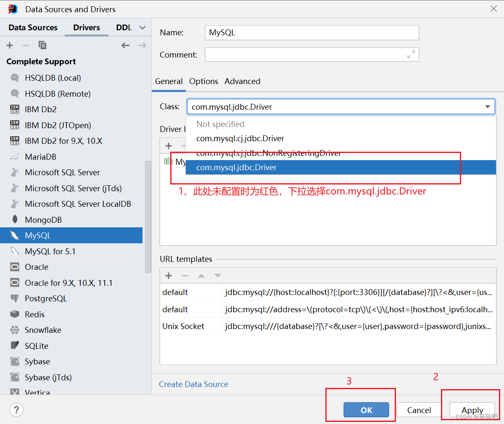Select MySQL driver in list

pyautogui.click(x=71, y=235)
